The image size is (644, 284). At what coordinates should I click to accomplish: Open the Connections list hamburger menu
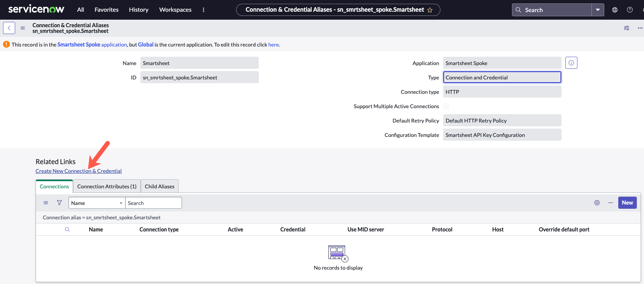(46, 203)
